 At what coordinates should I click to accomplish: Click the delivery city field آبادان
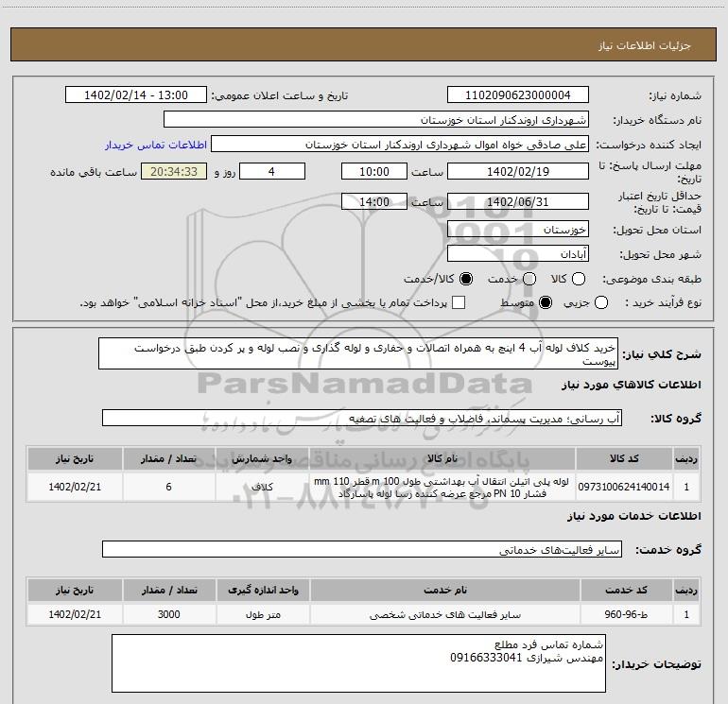518,253
